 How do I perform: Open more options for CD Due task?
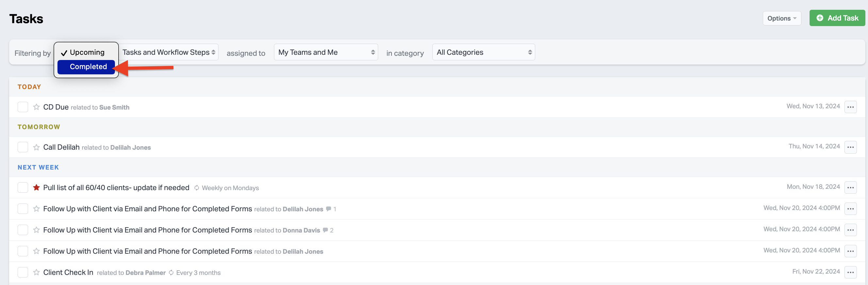click(x=850, y=107)
